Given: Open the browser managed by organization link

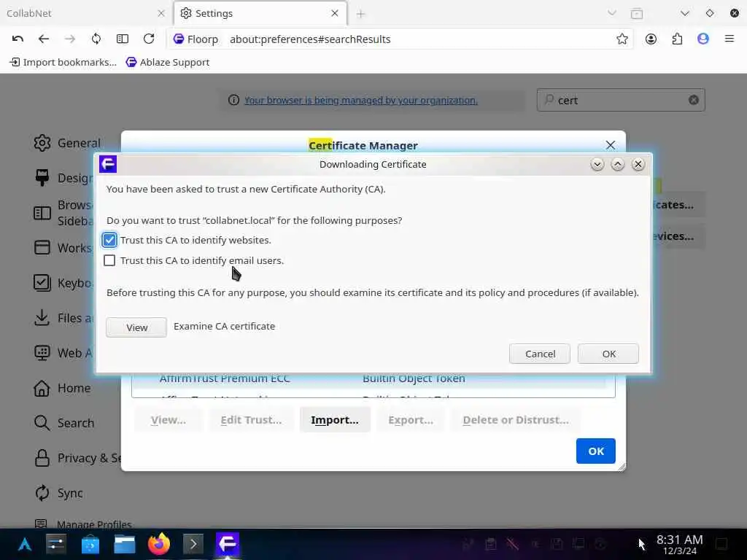Looking at the screenshot, I should 360,101.
